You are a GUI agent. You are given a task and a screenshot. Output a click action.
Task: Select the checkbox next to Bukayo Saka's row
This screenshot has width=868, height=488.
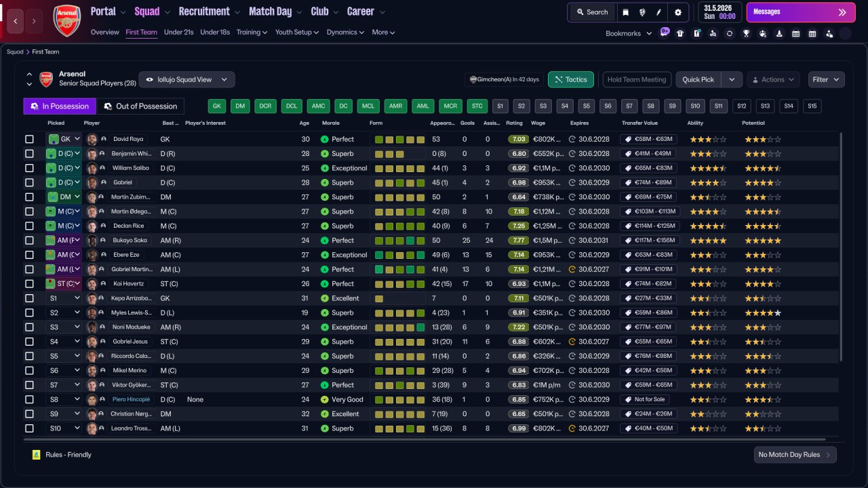[29, 241]
